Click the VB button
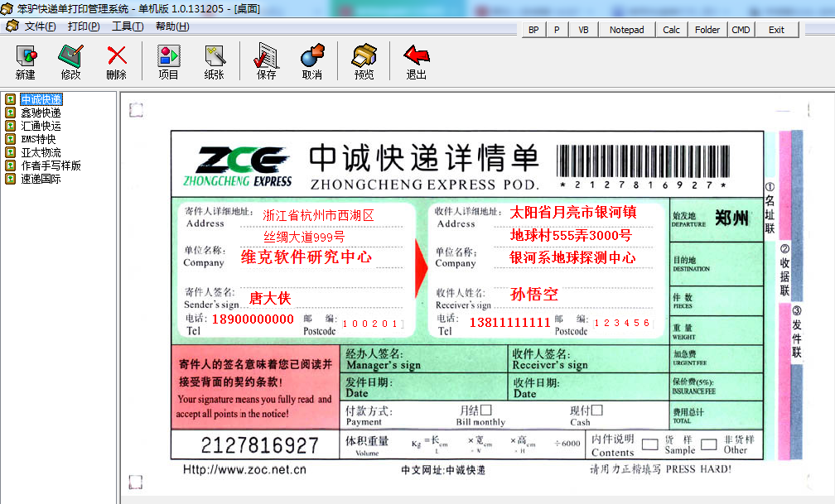 coord(584,30)
